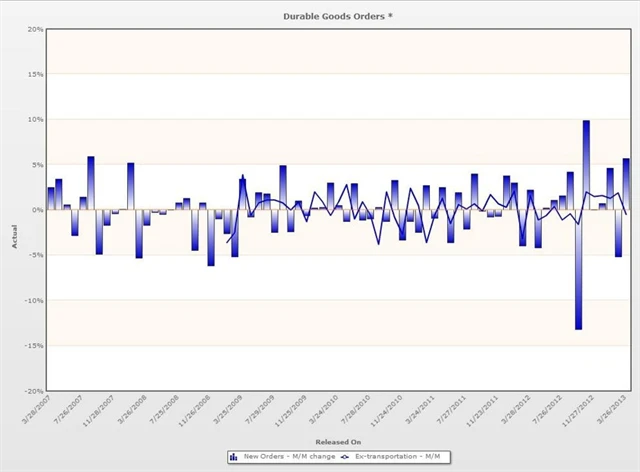Click the 0% y-axis label
Image resolution: width=640 pixels, height=472 pixels.
pyautogui.click(x=36, y=210)
